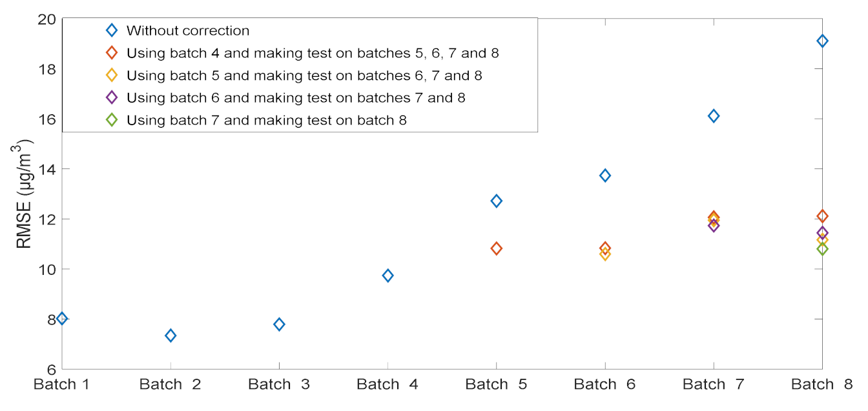
Task: Select the blue data point at Batch 7
Action: coord(714,116)
